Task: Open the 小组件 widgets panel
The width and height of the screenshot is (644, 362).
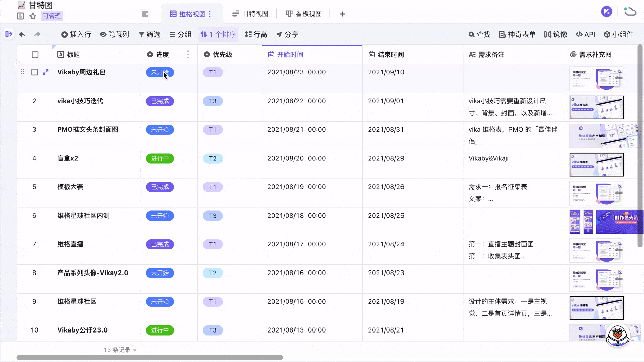Action: coord(619,34)
